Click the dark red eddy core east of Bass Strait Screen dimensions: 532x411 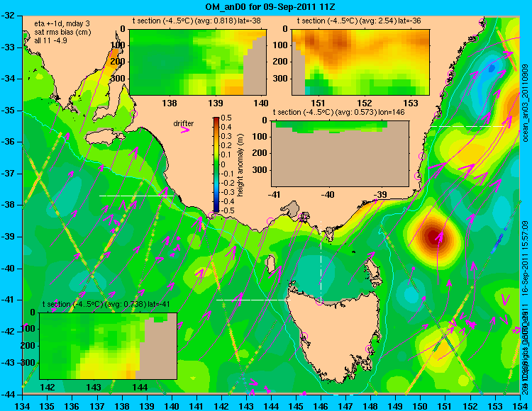pyautogui.click(x=435, y=236)
